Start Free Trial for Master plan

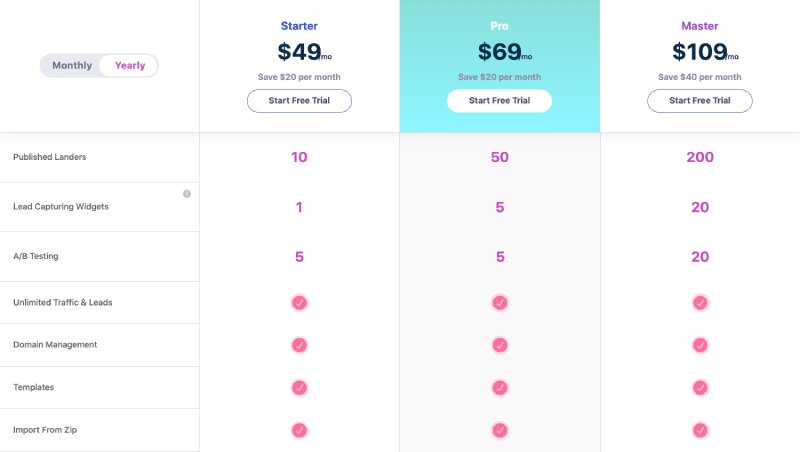[700, 101]
